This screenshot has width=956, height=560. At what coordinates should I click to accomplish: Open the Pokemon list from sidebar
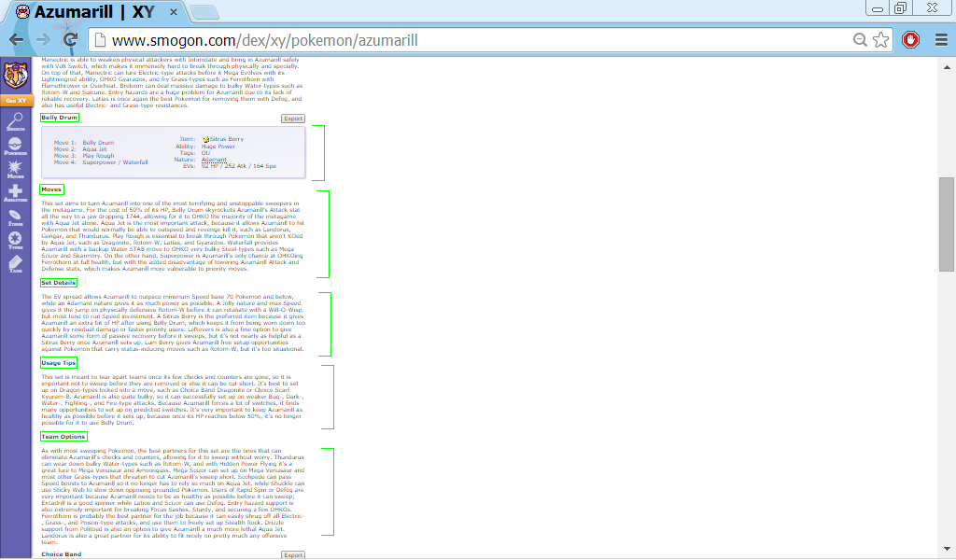[x=15, y=146]
